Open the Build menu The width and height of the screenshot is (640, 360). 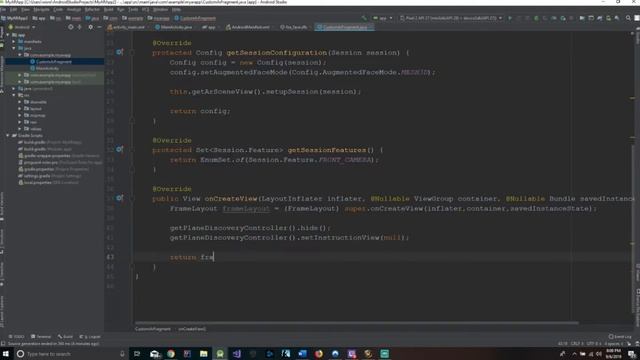coord(109,9)
